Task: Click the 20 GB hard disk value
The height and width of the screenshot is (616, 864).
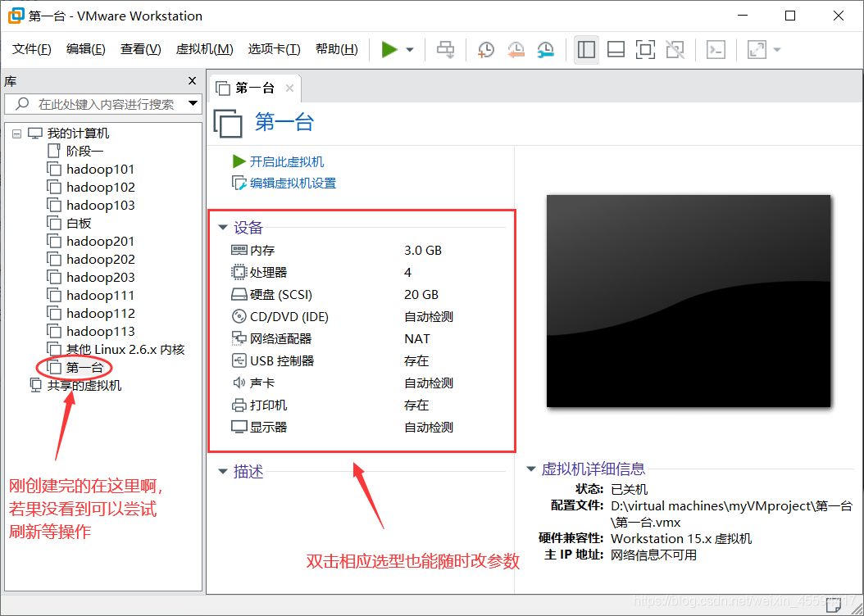Action: pos(421,295)
